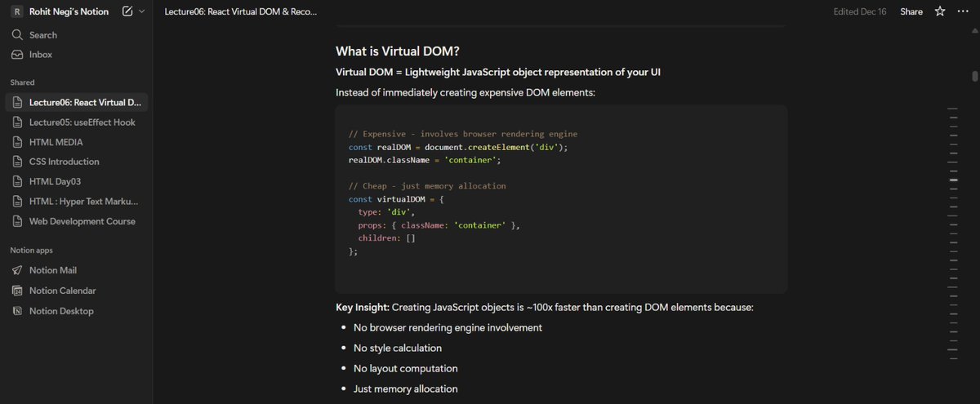The image size is (980, 404).
Task: Click the HTML Day03 page icon
Action: (18, 181)
